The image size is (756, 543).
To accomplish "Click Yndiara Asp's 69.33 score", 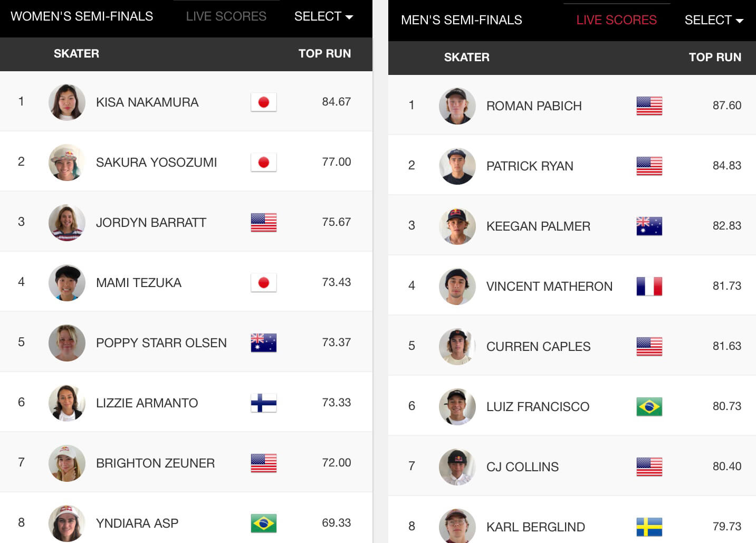I will point(337,523).
